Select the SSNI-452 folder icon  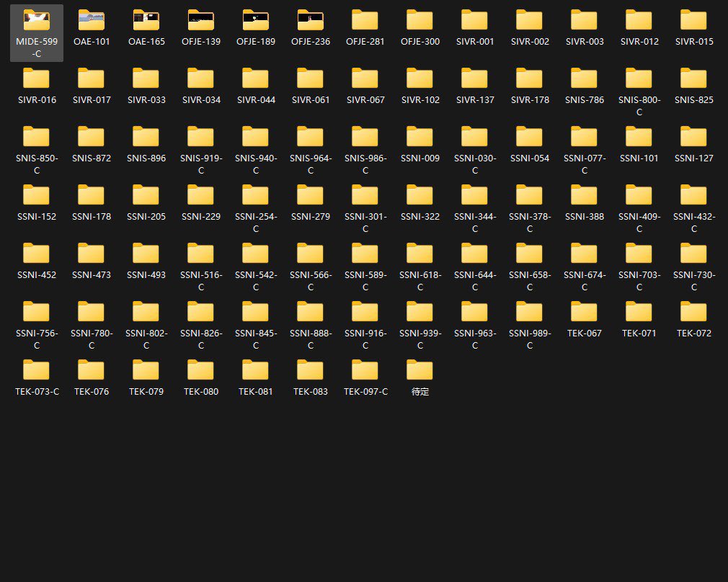tap(36, 254)
